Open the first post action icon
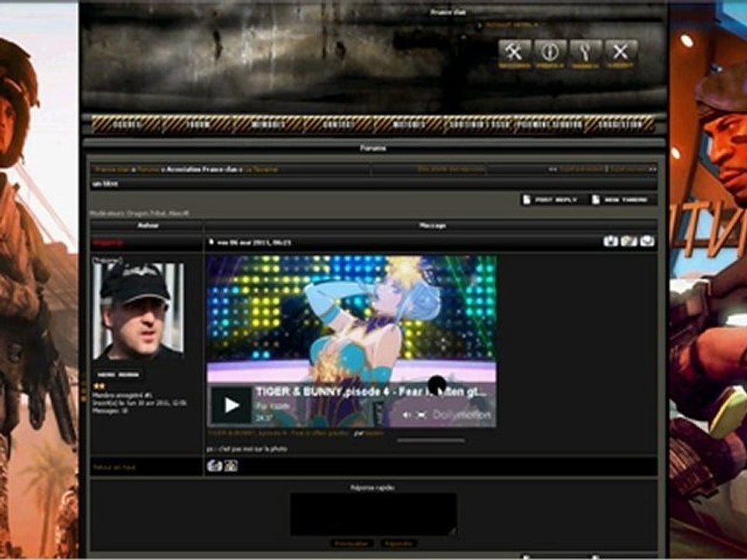This screenshot has width=747, height=560. (610, 241)
